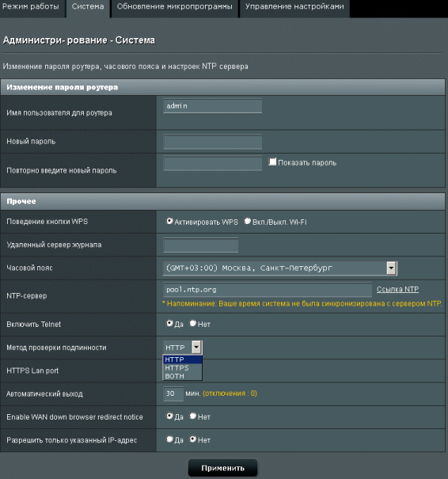Click the NTP server field pool.ntp.org

(x=268, y=290)
